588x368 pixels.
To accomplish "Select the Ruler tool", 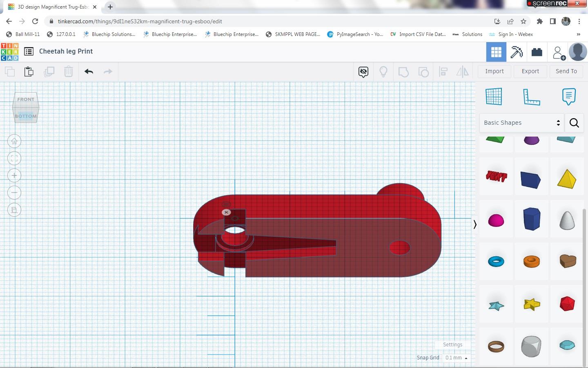I will coord(531,97).
